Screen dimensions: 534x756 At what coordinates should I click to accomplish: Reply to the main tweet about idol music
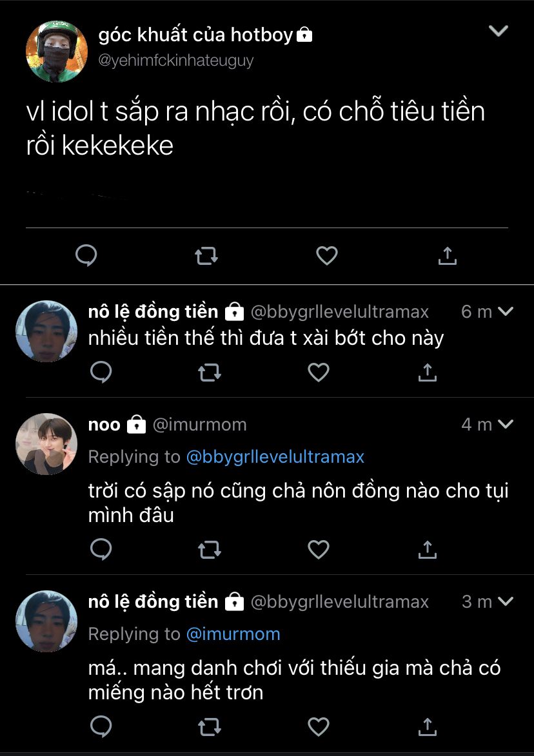pyautogui.click(x=86, y=256)
